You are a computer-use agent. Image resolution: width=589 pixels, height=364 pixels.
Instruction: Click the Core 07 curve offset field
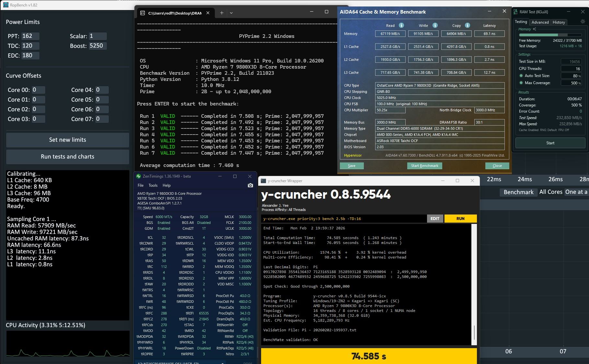(x=102, y=119)
